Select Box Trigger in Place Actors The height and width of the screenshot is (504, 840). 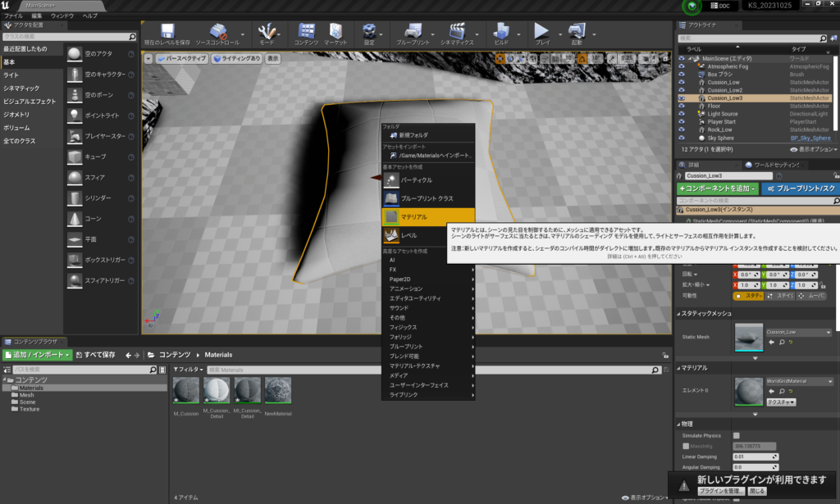point(101,260)
